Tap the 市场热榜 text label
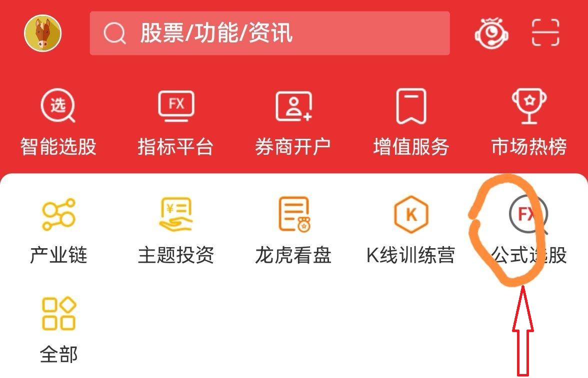 click(529, 146)
